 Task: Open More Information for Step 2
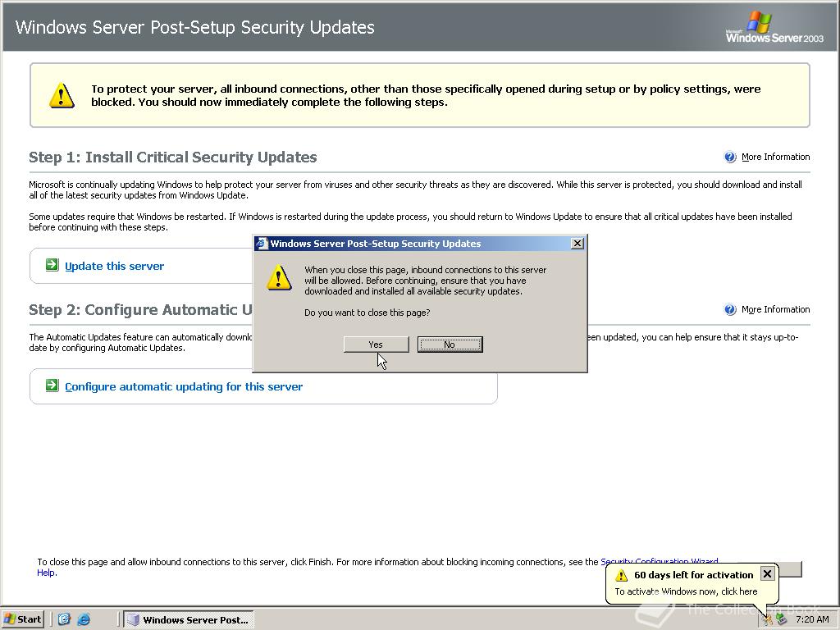775,309
